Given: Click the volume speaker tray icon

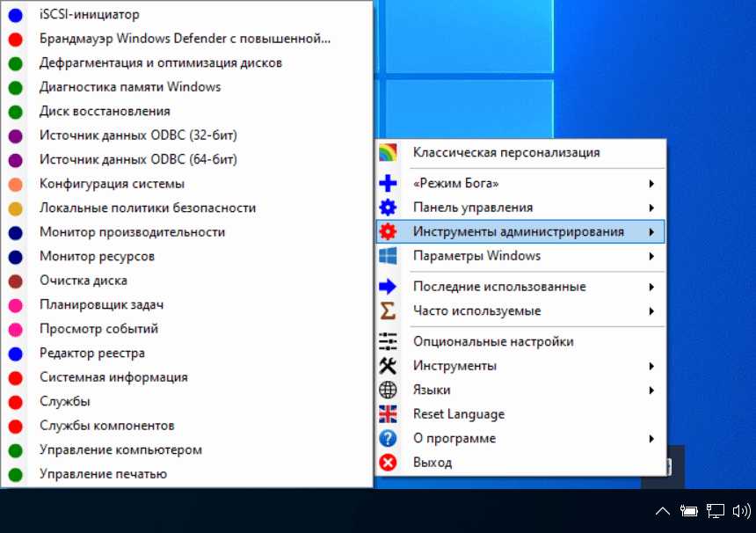Looking at the screenshot, I should coord(742,510).
